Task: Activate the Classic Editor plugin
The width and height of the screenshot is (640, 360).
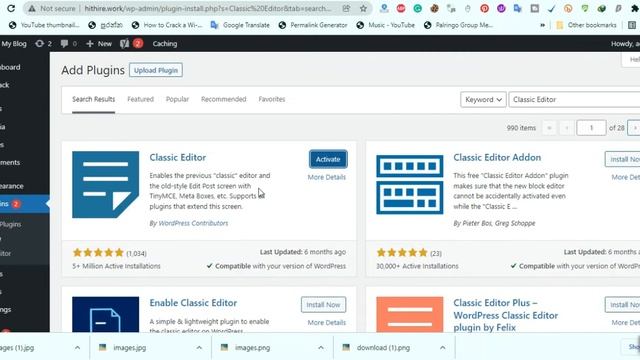Action: pos(328,159)
